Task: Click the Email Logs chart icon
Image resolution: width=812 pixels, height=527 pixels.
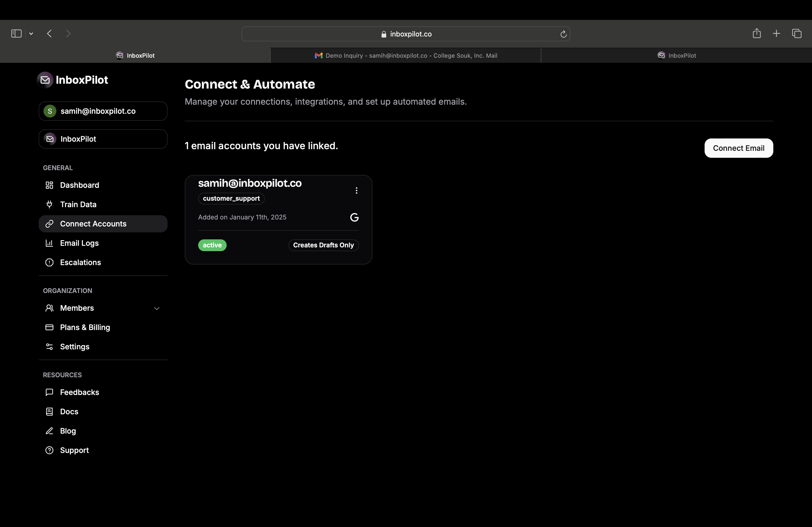Action: point(49,243)
